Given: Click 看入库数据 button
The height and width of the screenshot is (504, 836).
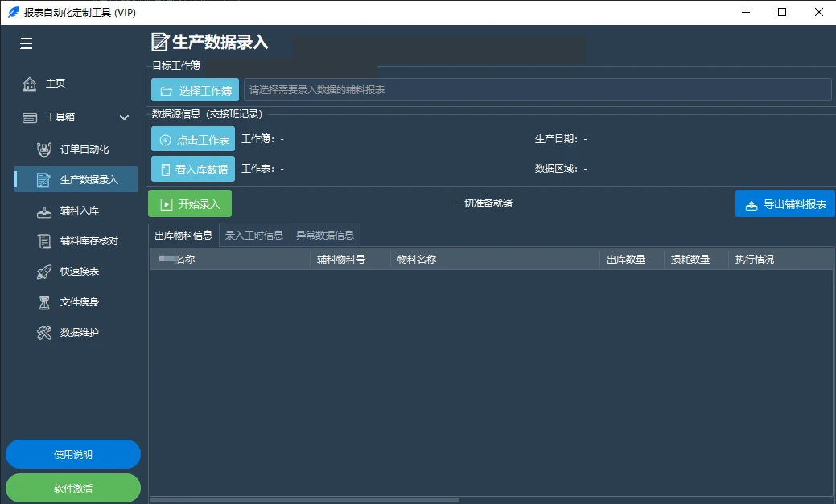Looking at the screenshot, I should [x=193, y=169].
